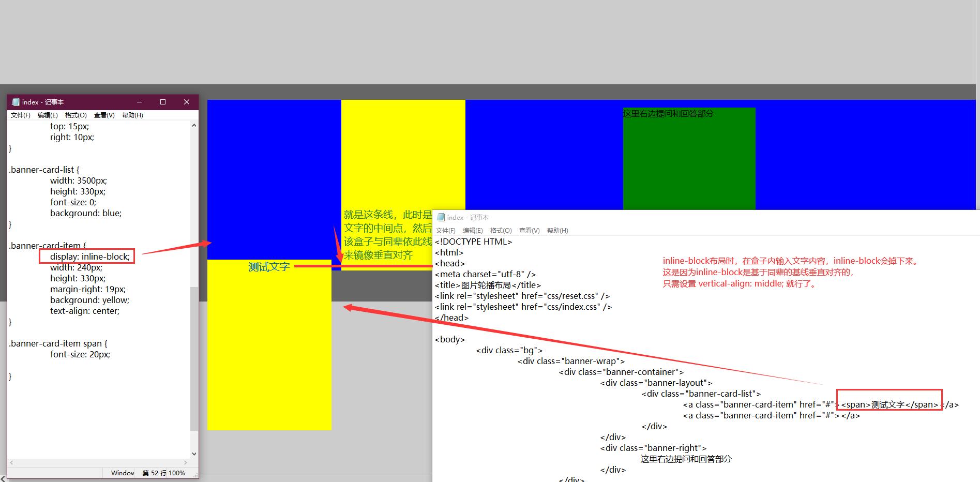Click '<div class="banner-wrap">' line
The height and width of the screenshot is (482, 980).
pos(571,361)
